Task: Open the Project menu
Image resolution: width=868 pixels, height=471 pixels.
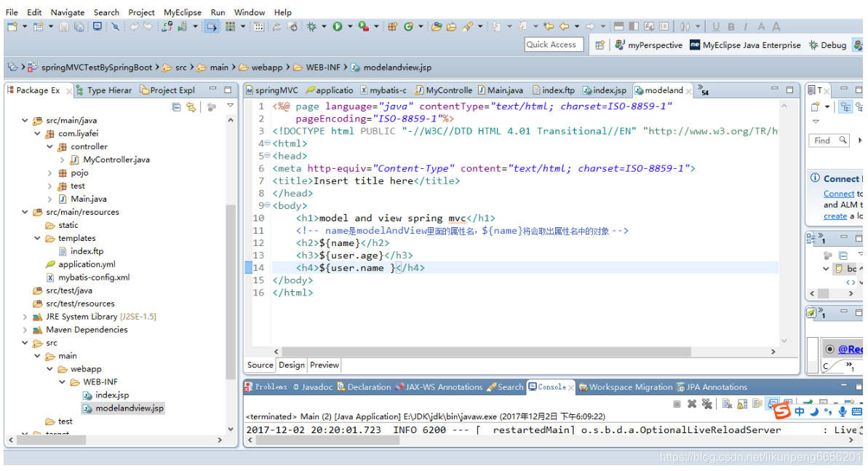Action: tap(141, 12)
